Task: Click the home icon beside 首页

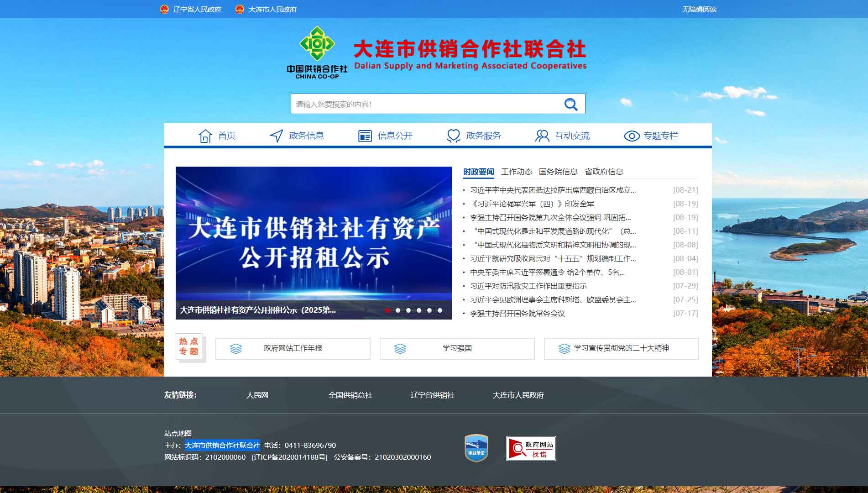Action: coord(205,136)
